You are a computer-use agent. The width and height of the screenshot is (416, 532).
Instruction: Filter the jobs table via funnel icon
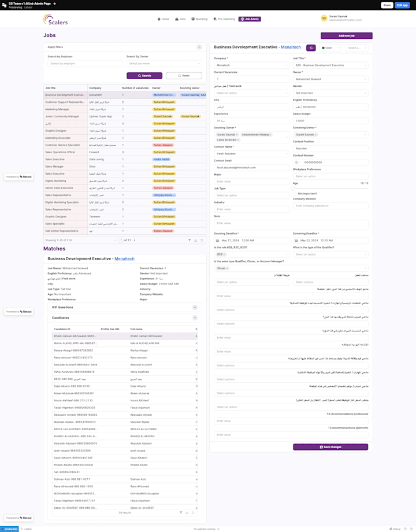[190, 240]
